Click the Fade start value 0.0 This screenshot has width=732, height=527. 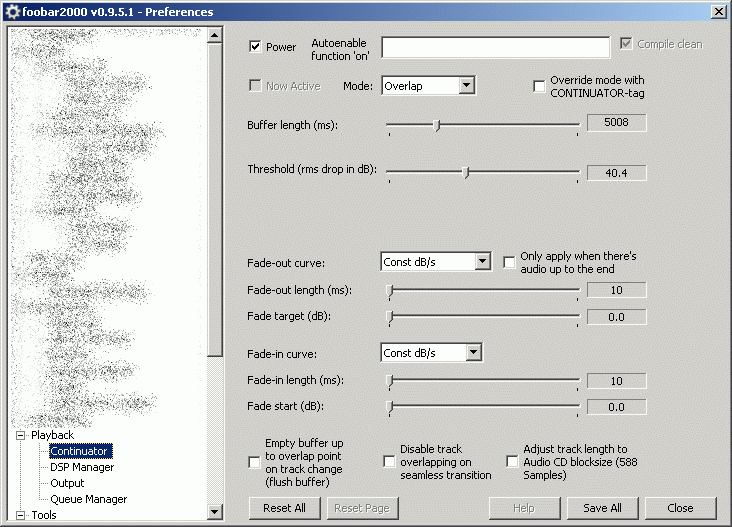click(617, 408)
